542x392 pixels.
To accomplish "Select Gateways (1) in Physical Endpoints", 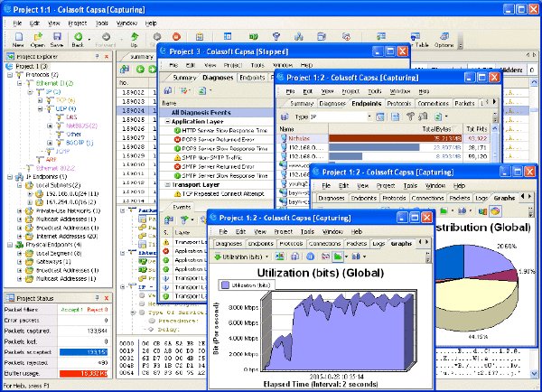I will [x=53, y=262].
